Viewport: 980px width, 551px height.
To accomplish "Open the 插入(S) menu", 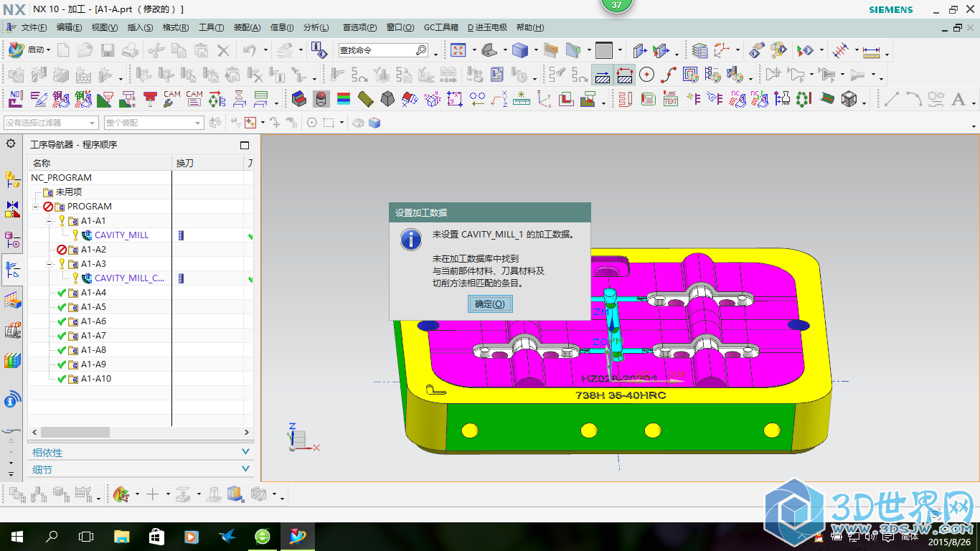I will [140, 27].
